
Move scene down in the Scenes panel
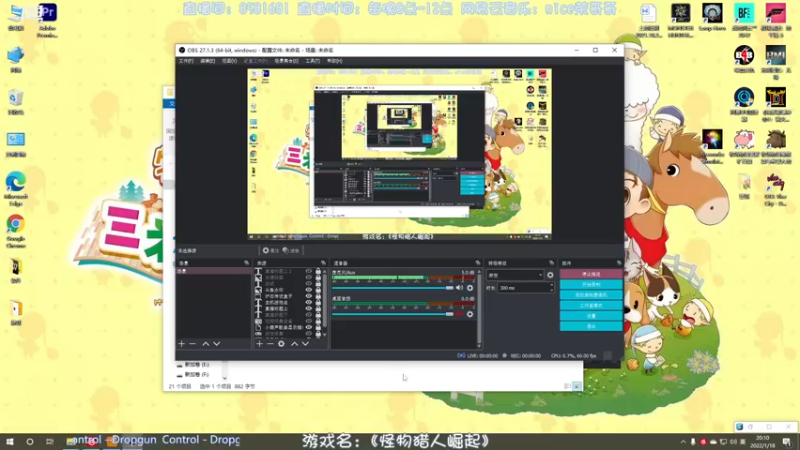pos(217,344)
